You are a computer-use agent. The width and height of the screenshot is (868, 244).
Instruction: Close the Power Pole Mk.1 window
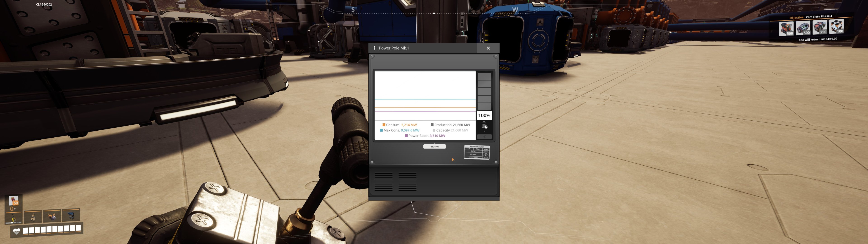[x=488, y=48]
